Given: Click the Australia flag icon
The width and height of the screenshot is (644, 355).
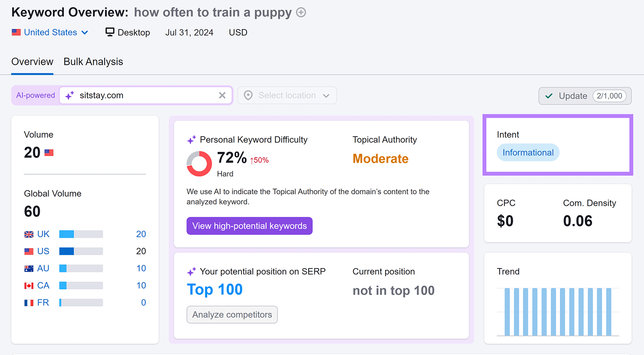Looking at the screenshot, I should [29, 269].
